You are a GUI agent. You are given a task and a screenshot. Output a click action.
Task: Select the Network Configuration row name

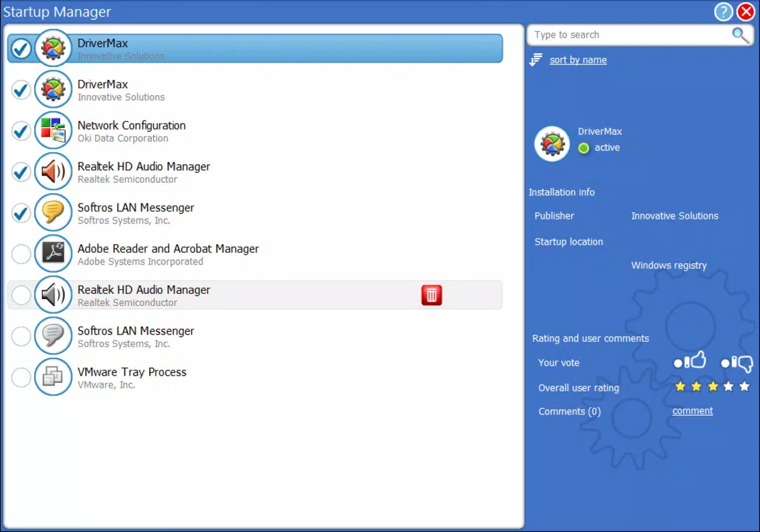(131, 126)
